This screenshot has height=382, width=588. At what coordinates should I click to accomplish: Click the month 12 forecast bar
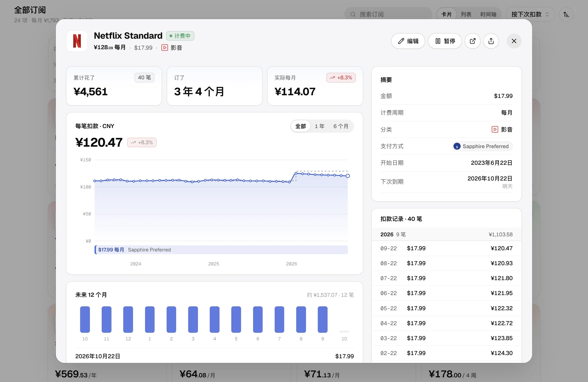[x=128, y=320]
